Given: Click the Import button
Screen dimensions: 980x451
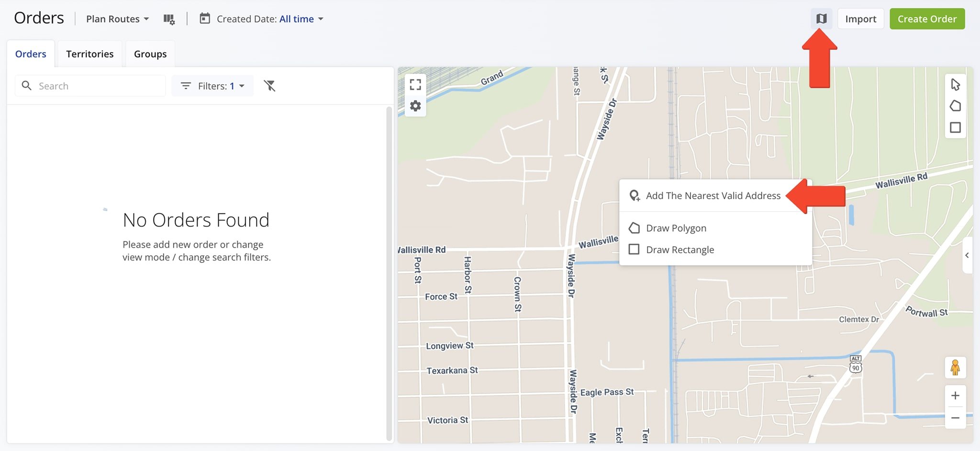Looking at the screenshot, I should pyautogui.click(x=860, y=19).
